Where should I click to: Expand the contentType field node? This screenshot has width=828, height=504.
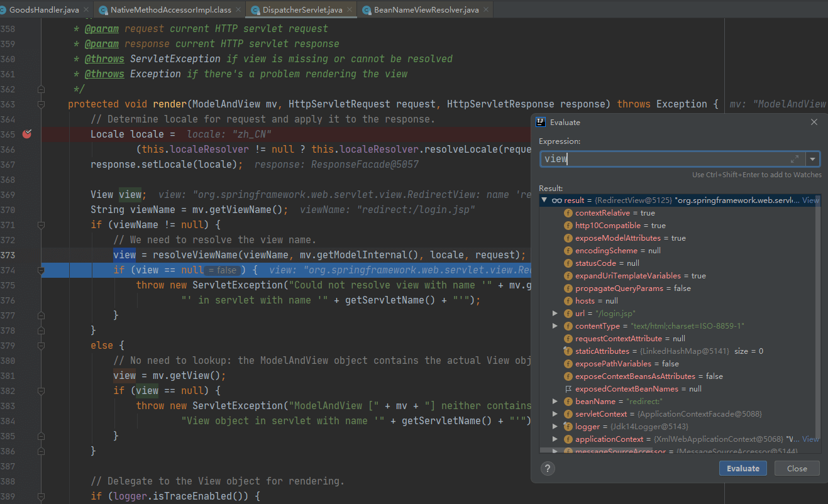point(555,326)
